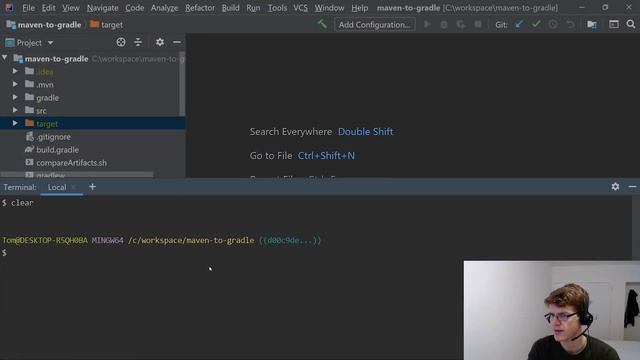Click the Stop square icon
The image size is (640, 360).
478,24
